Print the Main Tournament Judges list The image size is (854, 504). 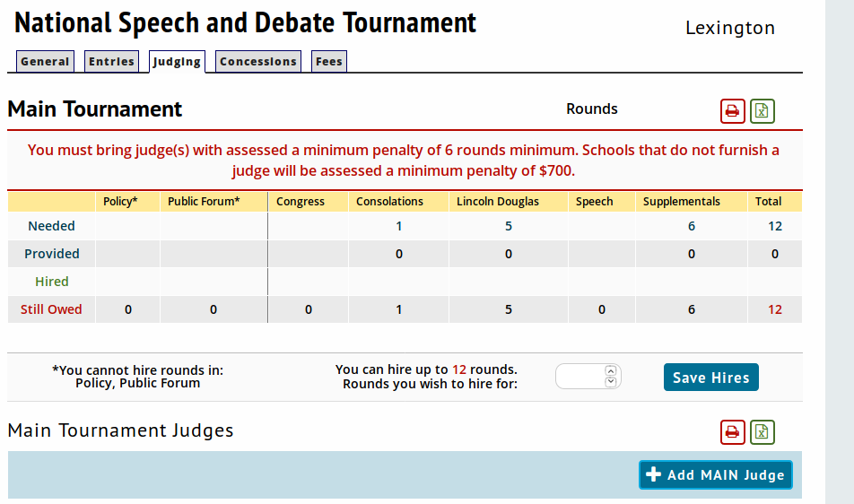tap(733, 432)
